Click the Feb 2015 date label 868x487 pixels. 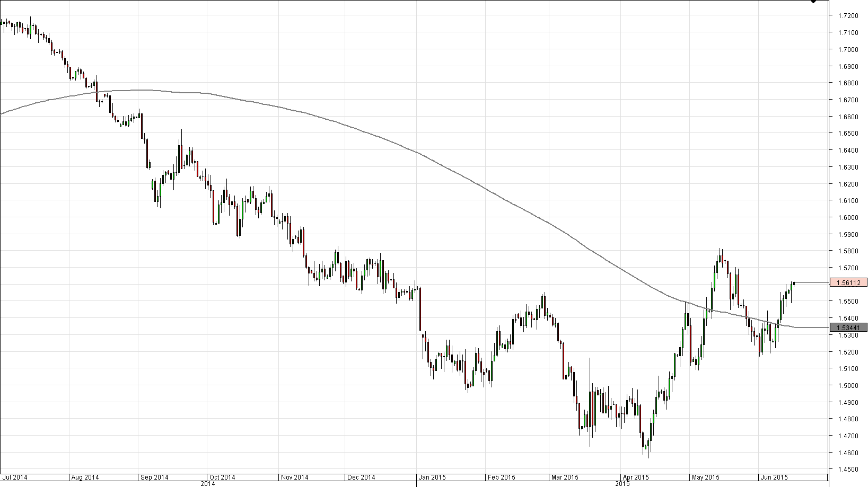(501, 477)
